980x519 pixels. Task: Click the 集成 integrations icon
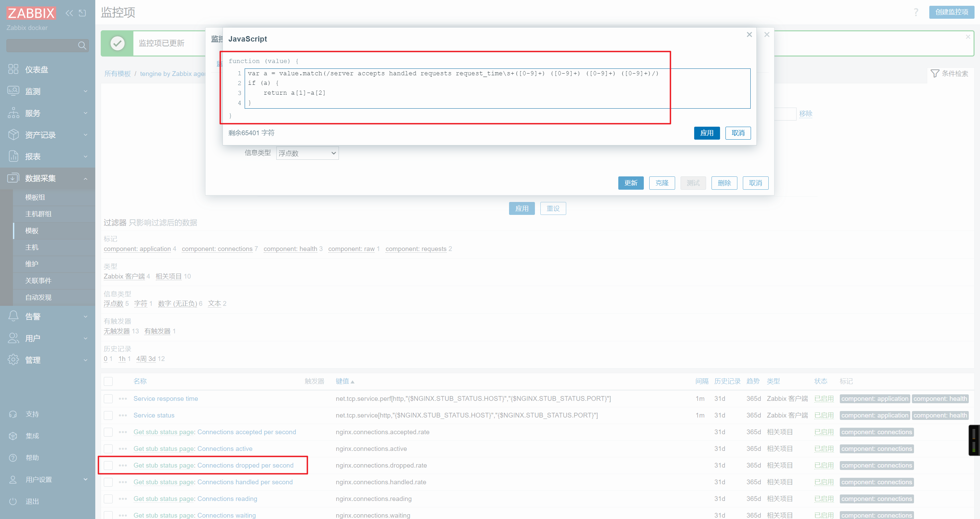point(13,436)
